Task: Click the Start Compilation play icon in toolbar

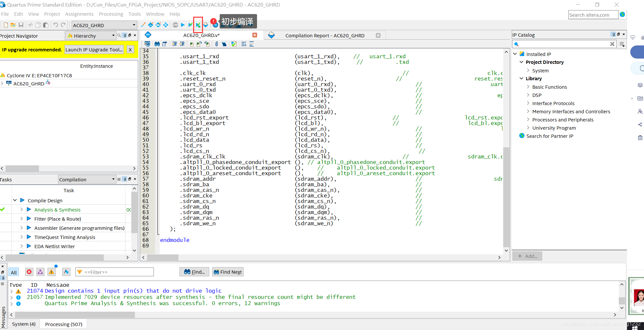Action: 183,25
